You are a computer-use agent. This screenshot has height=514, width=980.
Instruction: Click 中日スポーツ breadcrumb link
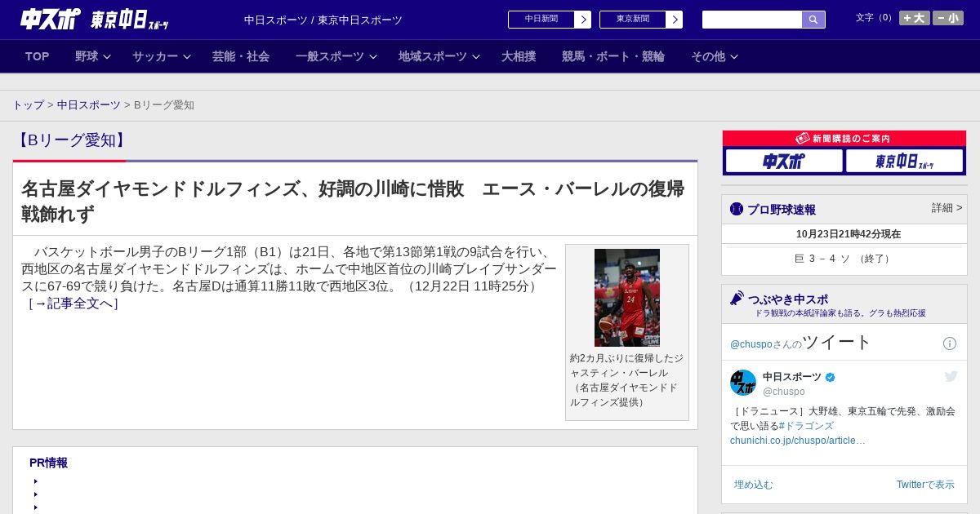pyautogui.click(x=89, y=105)
